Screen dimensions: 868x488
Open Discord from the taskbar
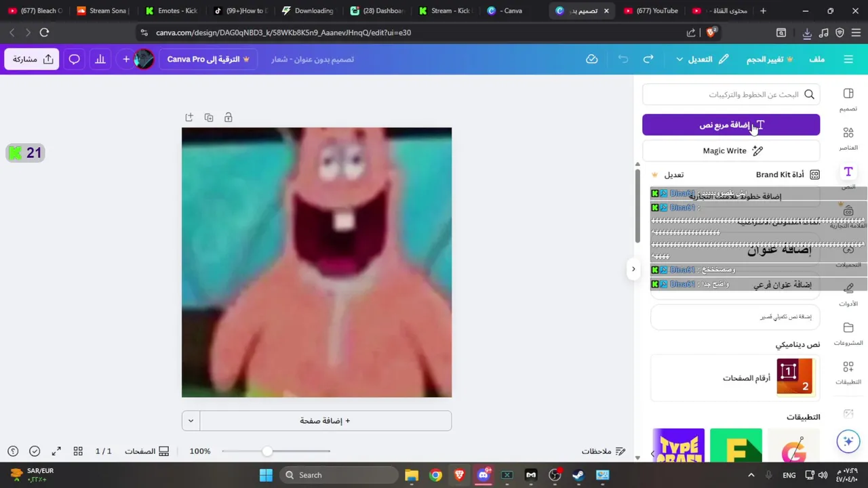[x=483, y=475]
